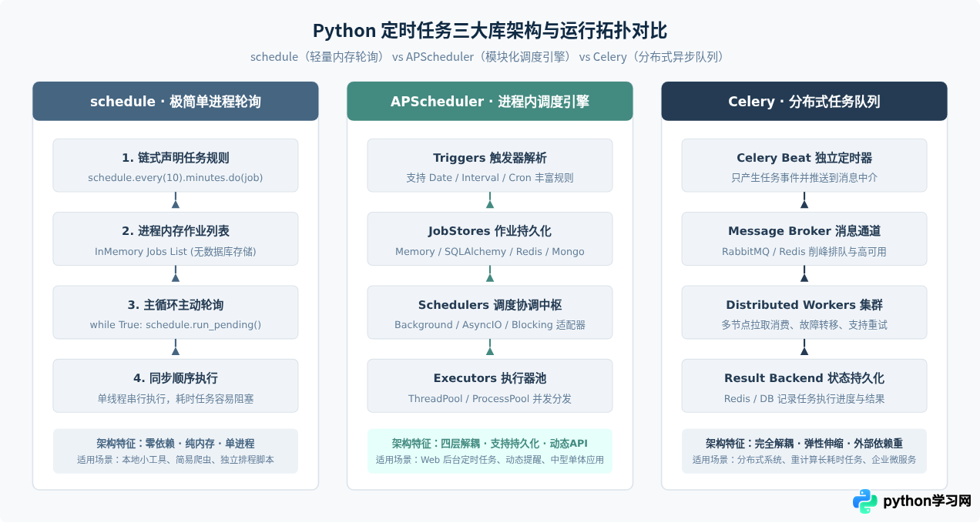This screenshot has width=980, height=523.
Task: Click the text "Memory / SQLAlchemy / Redis / Mongo"
Action: tap(490, 252)
